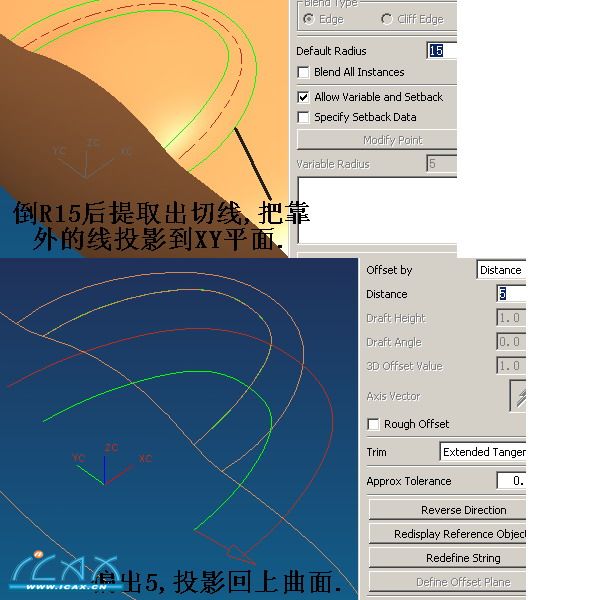Tick the Specify Setback Data checkbox
This screenshot has height=600, width=600.
(303, 117)
